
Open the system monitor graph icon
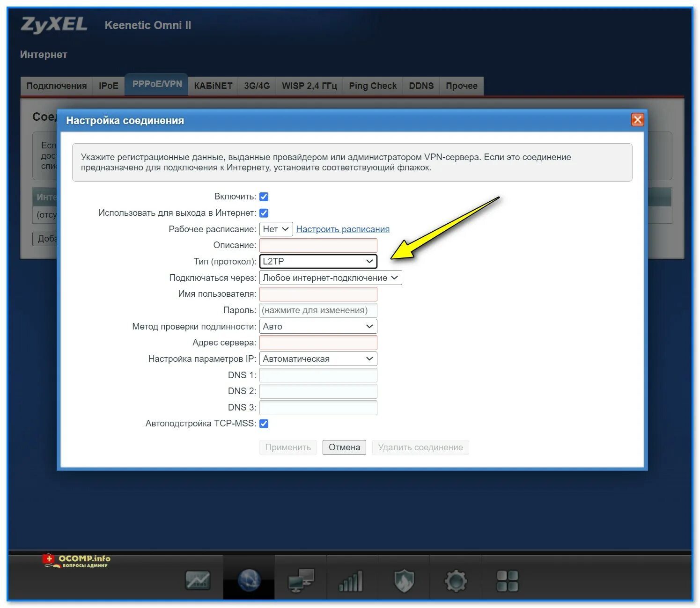pyautogui.click(x=198, y=580)
